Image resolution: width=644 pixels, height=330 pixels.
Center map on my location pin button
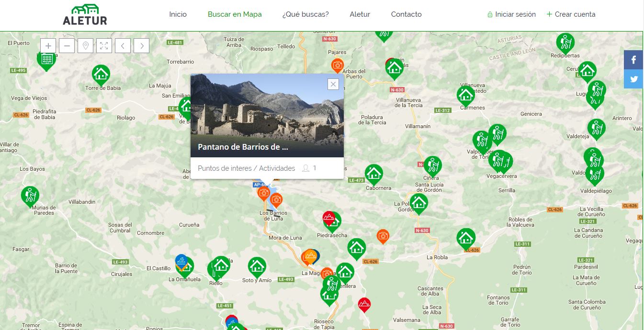click(x=85, y=46)
